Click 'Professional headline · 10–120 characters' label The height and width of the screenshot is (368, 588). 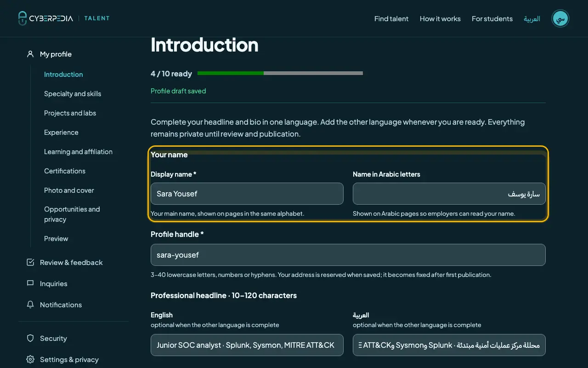(224, 295)
